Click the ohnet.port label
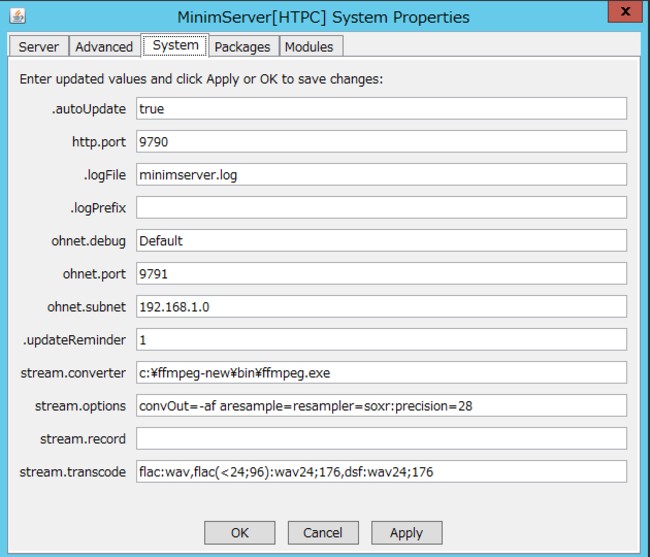The height and width of the screenshot is (557, 650). (x=95, y=274)
